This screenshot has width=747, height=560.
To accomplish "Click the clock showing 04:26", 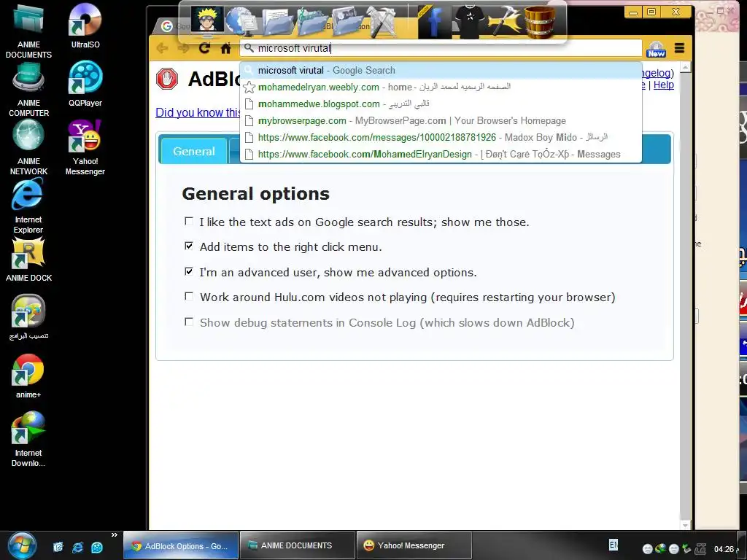I will click(724, 549).
